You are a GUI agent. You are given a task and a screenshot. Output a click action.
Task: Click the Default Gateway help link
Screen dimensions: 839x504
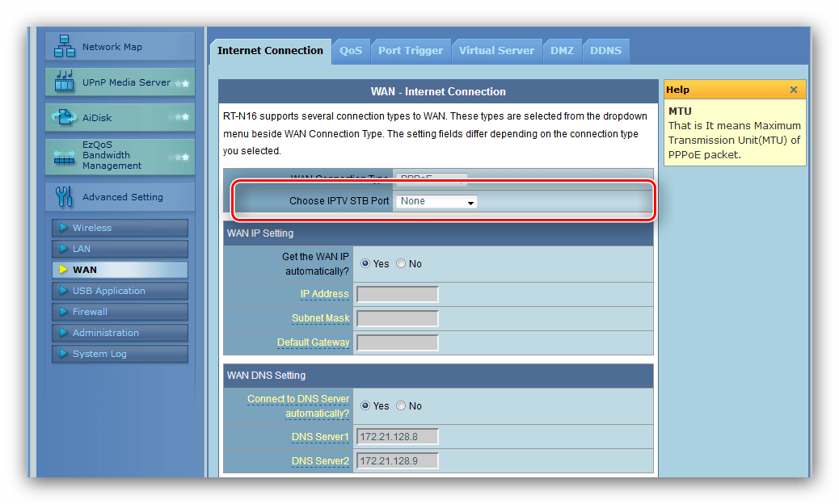(x=313, y=342)
